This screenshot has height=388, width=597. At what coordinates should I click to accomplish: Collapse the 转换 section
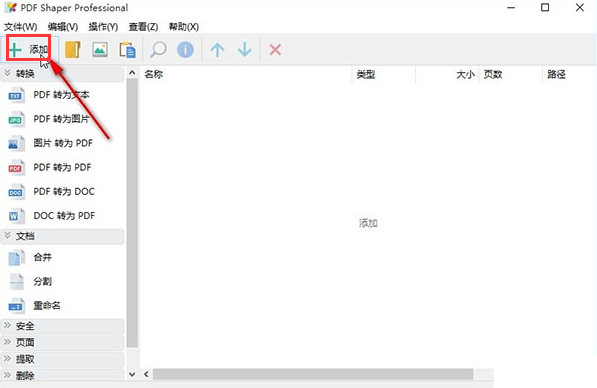63,73
